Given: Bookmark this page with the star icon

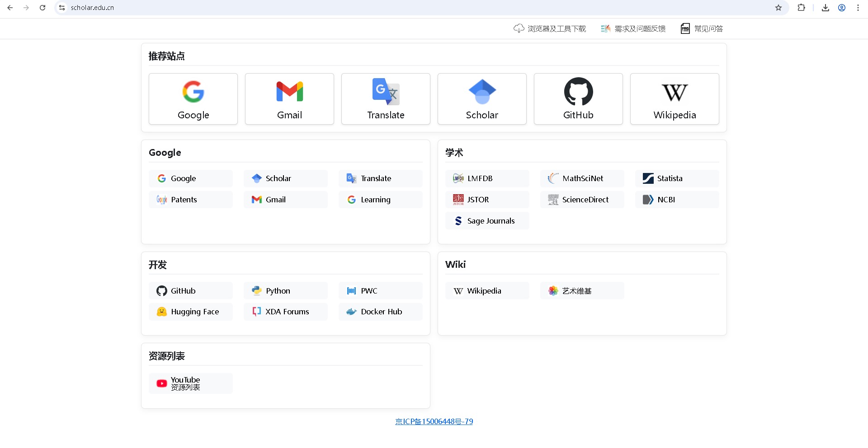Looking at the screenshot, I should (x=778, y=8).
